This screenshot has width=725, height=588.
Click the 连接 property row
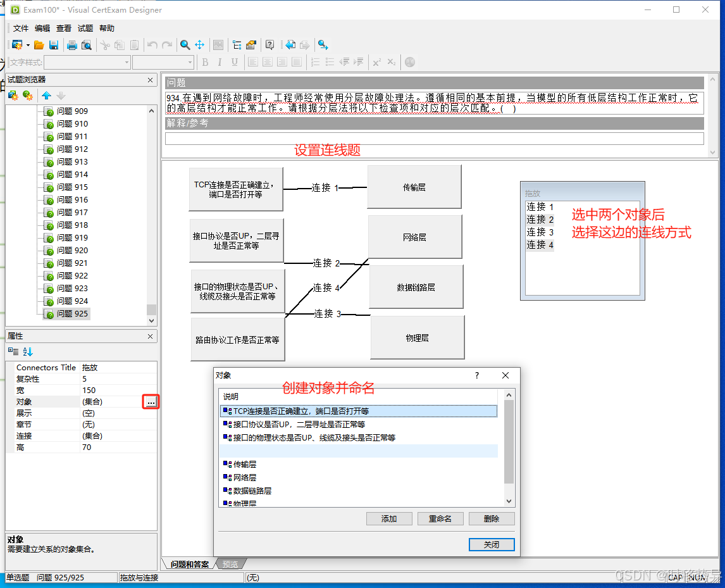tap(82, 436)
